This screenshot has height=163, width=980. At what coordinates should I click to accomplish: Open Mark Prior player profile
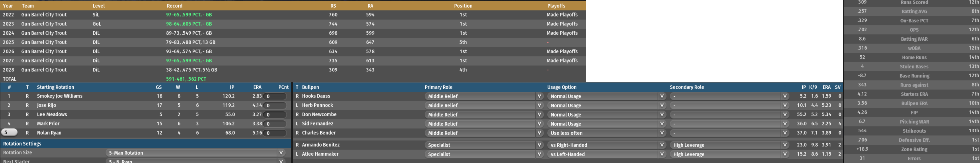click(x=48, y=123)
